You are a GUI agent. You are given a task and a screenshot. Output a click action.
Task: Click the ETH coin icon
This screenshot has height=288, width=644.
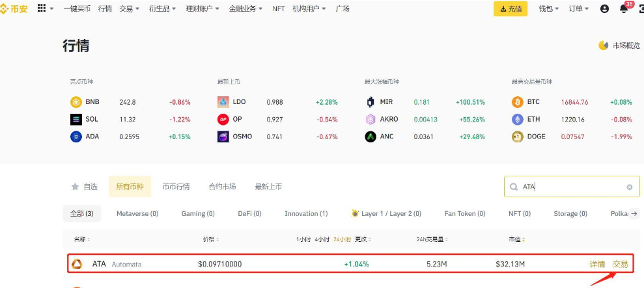pos(518,120)
